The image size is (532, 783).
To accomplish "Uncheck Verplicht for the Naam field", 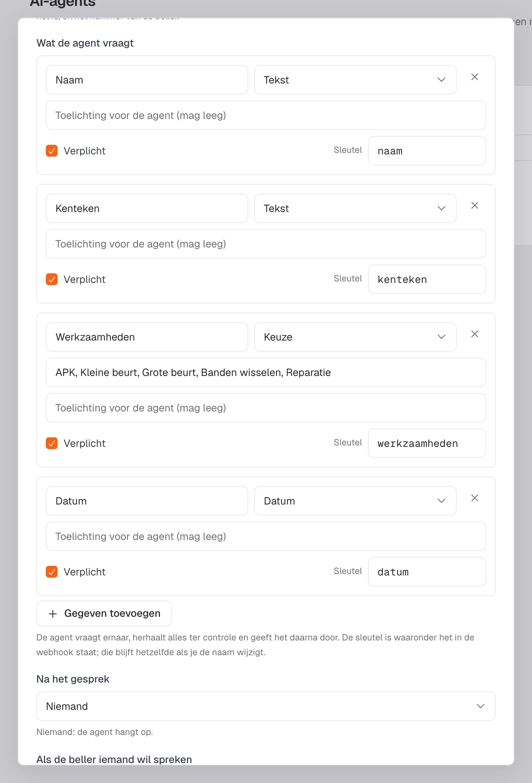I will 52,151.
